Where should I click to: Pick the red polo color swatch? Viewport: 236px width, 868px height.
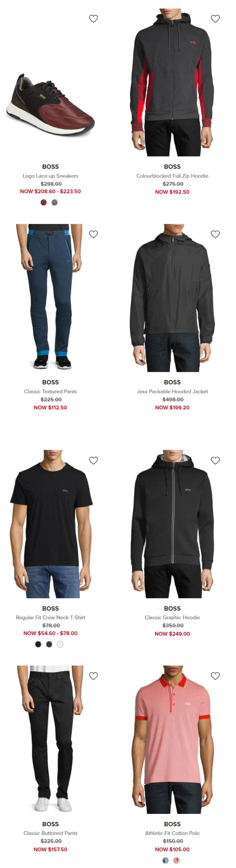coord(176,860)
